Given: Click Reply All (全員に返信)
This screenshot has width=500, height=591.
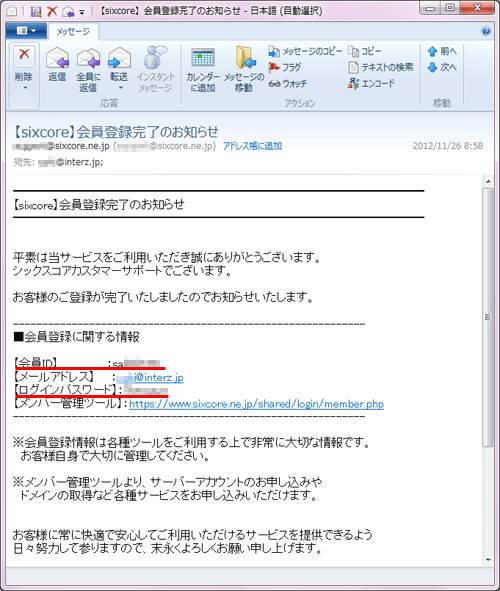Looking at the screenshot, I should click(x=88, y=69).
